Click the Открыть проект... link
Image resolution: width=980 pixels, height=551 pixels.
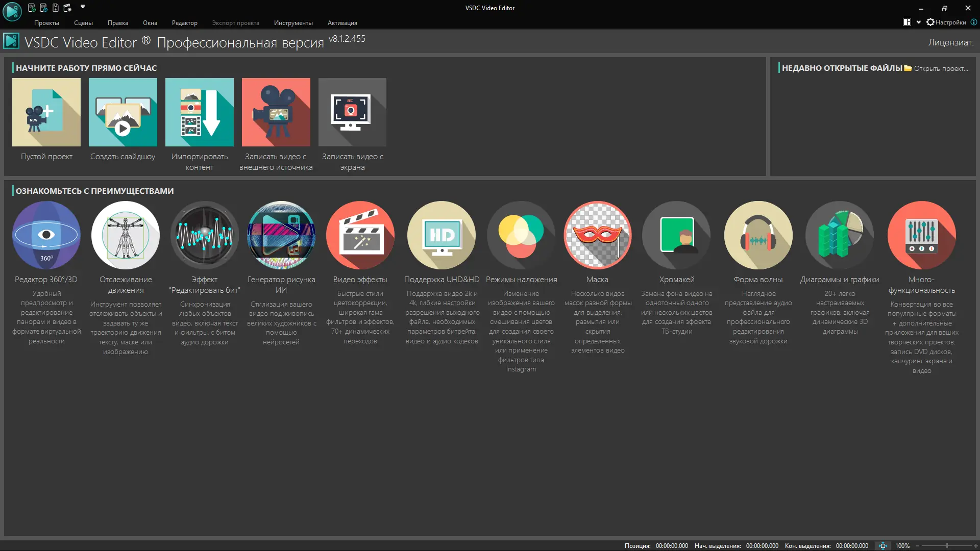coord(941,68)
